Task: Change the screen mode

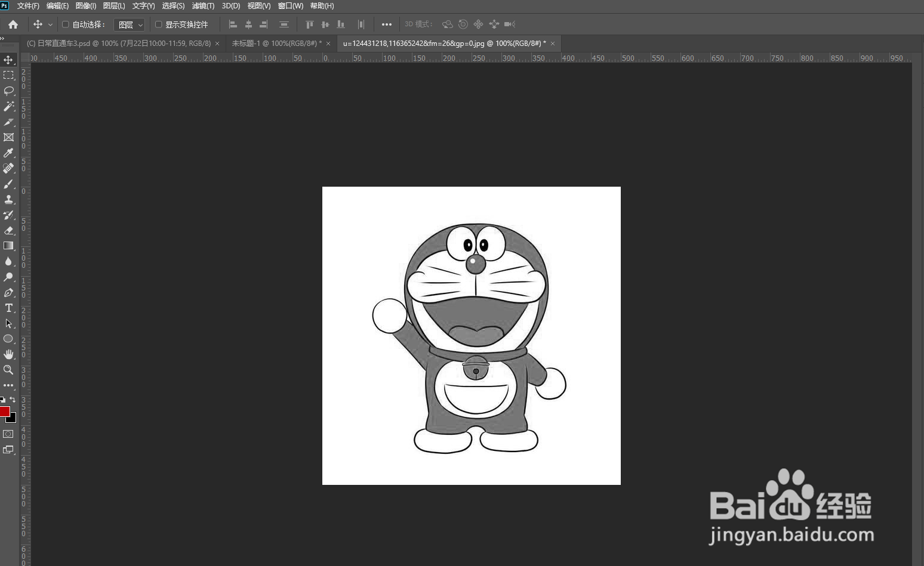Action: (8, 450)
